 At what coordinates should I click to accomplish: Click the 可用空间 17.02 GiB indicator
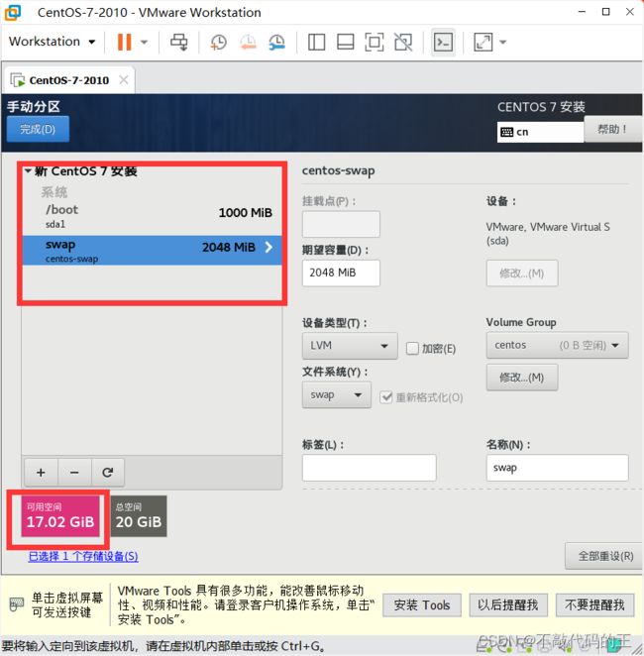[60, 516]
